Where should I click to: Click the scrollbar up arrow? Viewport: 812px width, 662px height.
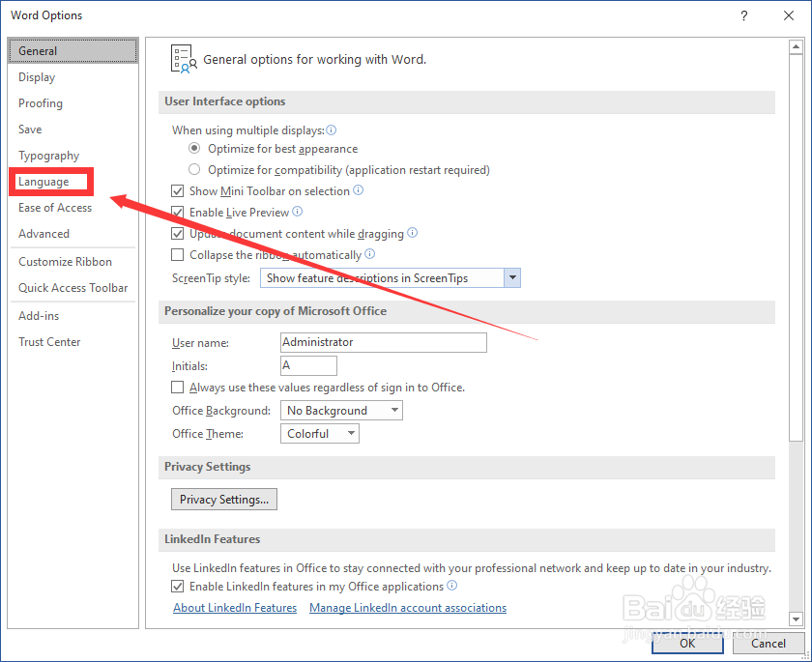(x=796, y=47)
